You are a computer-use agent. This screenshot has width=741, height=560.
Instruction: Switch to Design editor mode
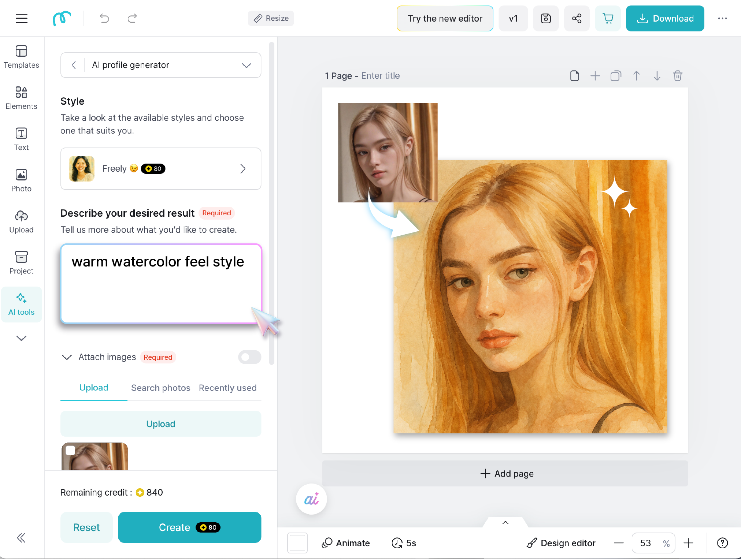561,543
